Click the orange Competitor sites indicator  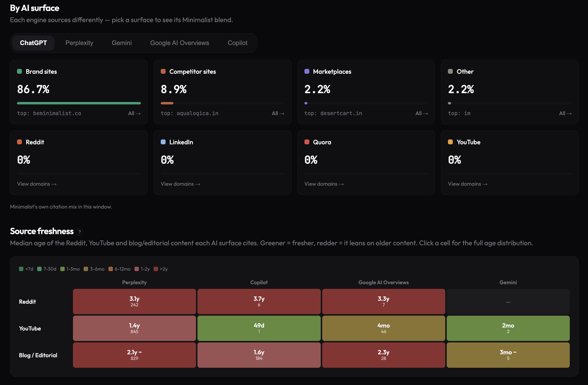point(163,72)
